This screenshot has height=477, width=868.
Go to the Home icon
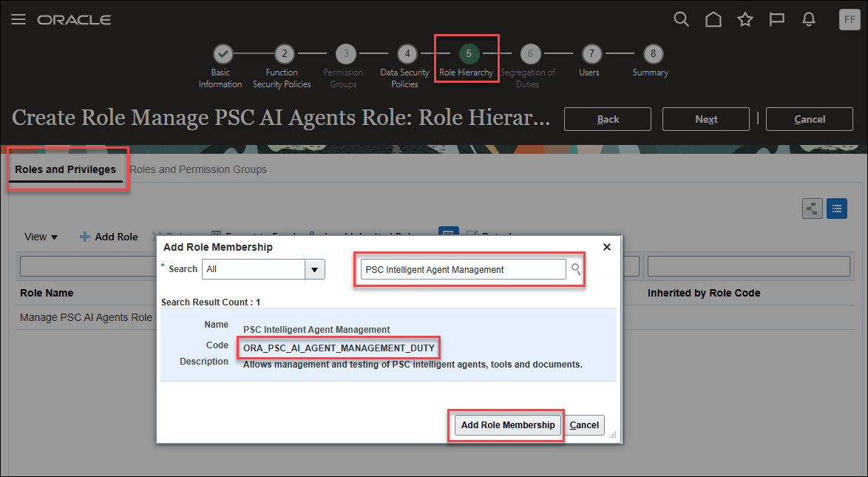(713, 19)
